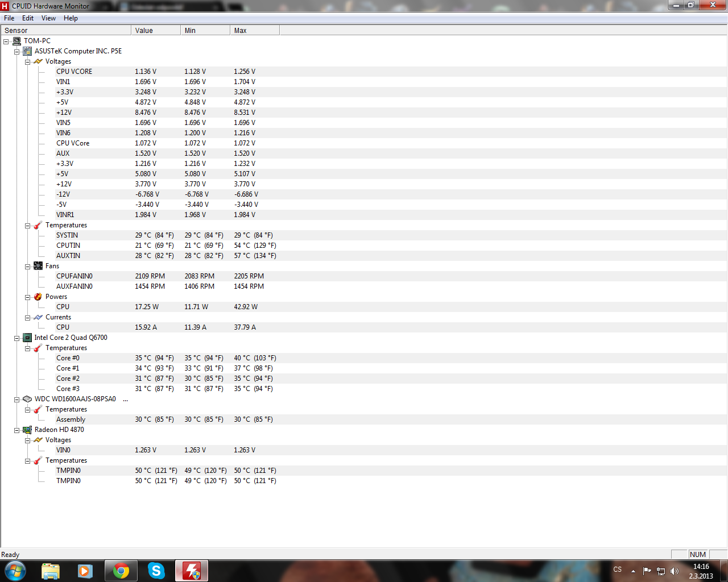Click the Currents wave icon
This screenshot has height=582, width=728.
(38, 317)
